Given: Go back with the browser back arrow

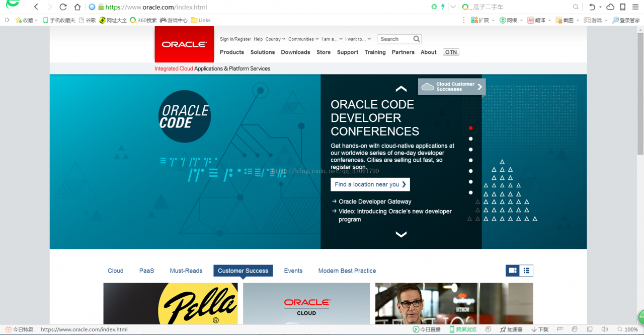Looking at the screenshot, I should point(36,7).
